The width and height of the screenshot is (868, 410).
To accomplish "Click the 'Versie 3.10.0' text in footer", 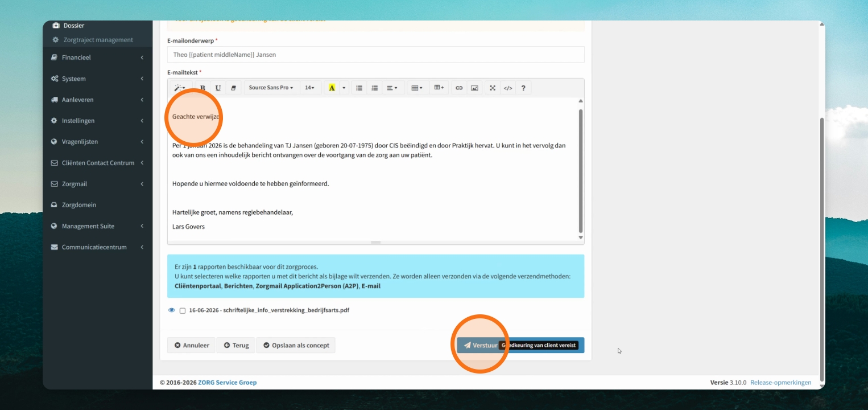I will tap(728, 383).
